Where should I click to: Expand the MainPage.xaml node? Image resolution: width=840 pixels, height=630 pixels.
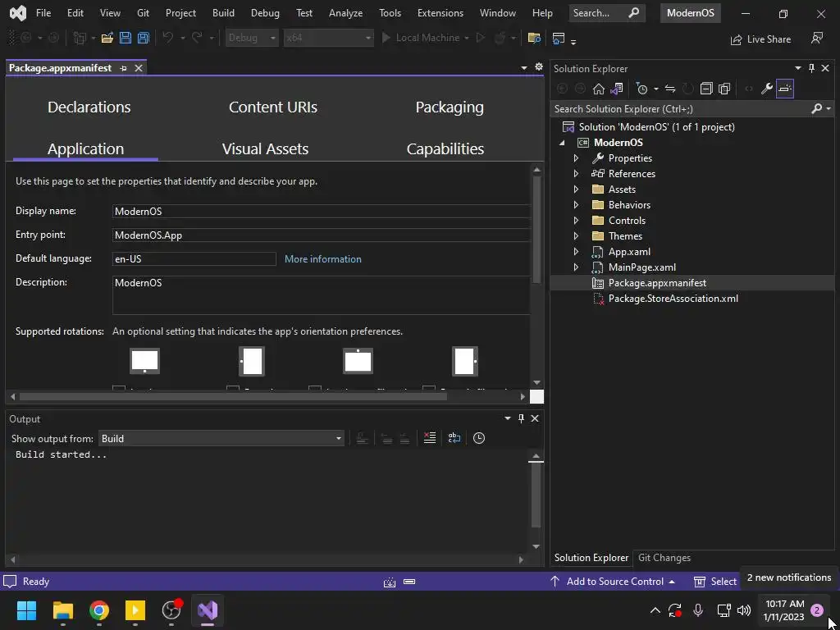(576, 267)
